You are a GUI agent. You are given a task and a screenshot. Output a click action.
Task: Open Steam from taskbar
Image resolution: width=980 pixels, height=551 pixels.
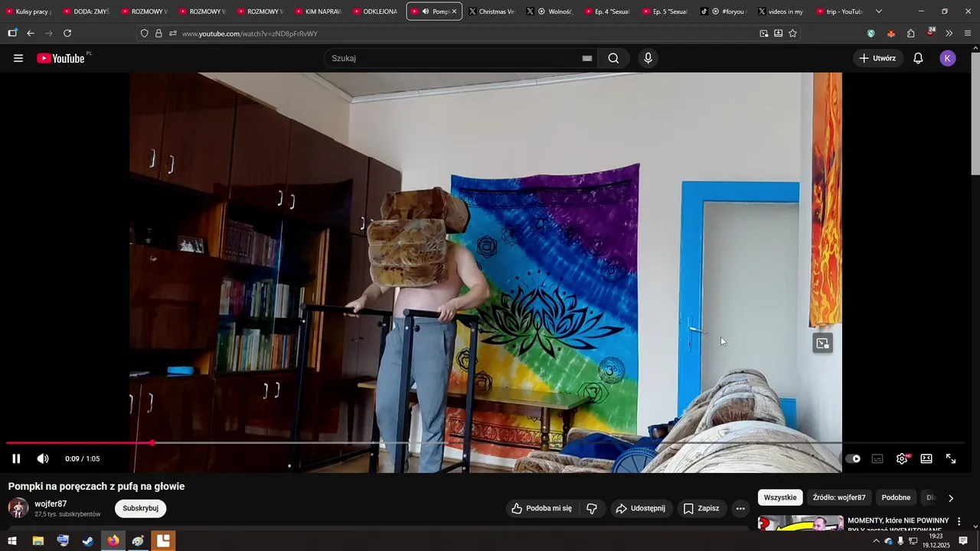click(88, 541)
